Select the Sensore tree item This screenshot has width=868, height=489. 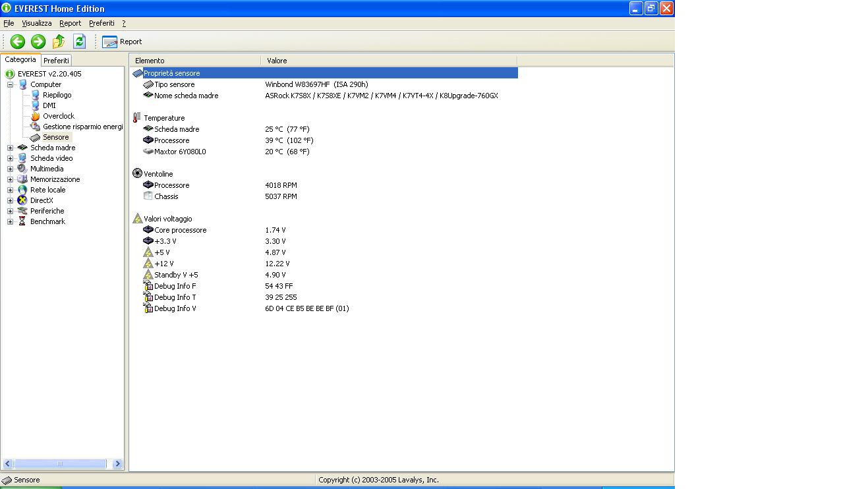click(55, 137)
